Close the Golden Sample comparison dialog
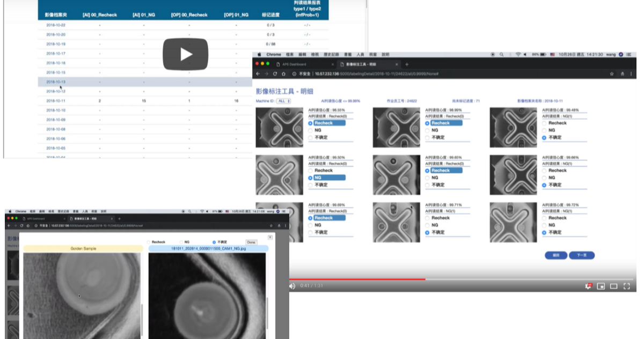 coord(270,237)
